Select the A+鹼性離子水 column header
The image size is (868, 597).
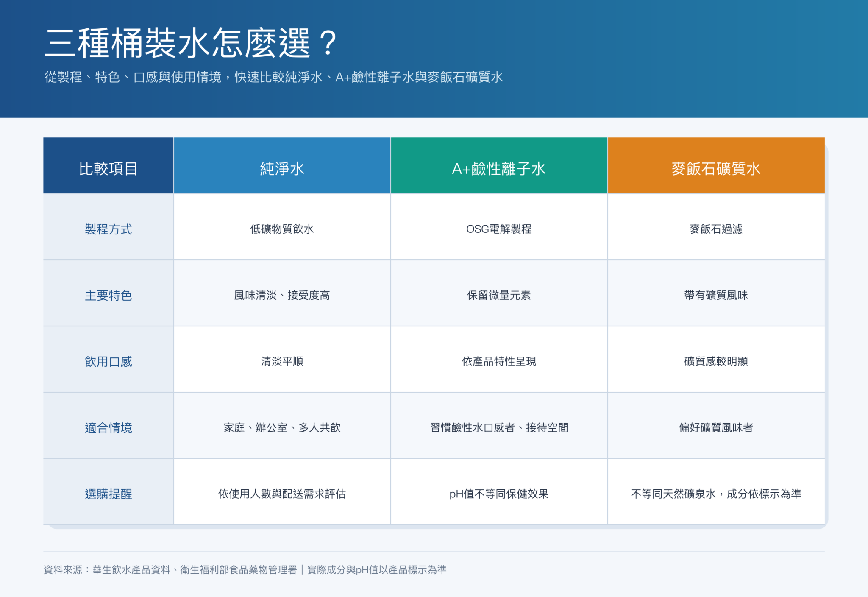click(x=499, y=165)
